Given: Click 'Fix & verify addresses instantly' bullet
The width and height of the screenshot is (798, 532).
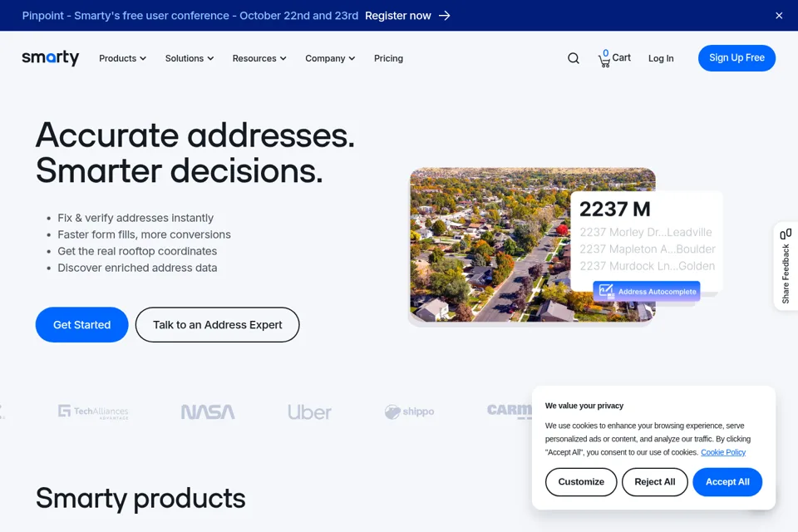Looking at the screenshot, I should [135, 218].
